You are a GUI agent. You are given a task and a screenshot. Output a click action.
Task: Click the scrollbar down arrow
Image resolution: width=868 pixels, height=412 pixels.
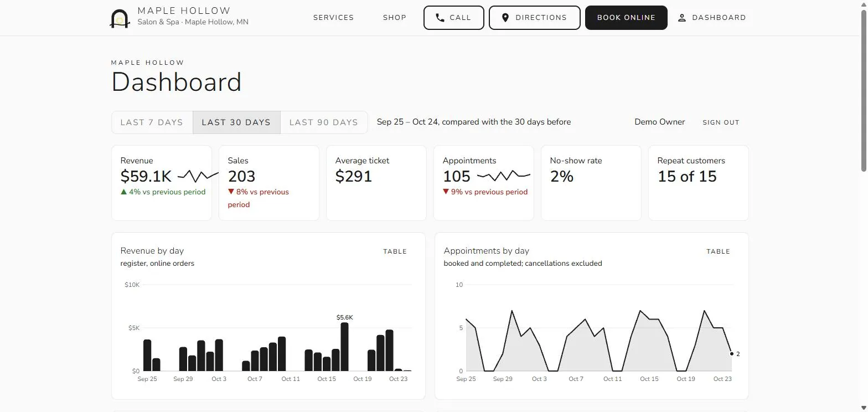[x=864, y=408]
